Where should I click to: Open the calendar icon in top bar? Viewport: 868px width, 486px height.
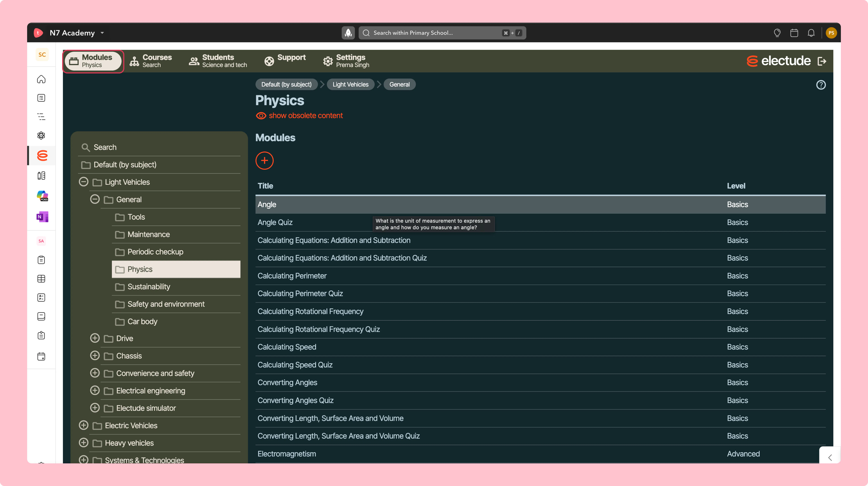coord(794,33)
